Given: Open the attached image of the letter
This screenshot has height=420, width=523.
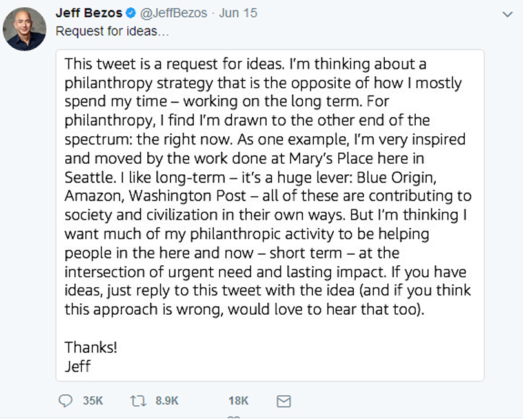Looking at the screenshot, I should (270, 214).
